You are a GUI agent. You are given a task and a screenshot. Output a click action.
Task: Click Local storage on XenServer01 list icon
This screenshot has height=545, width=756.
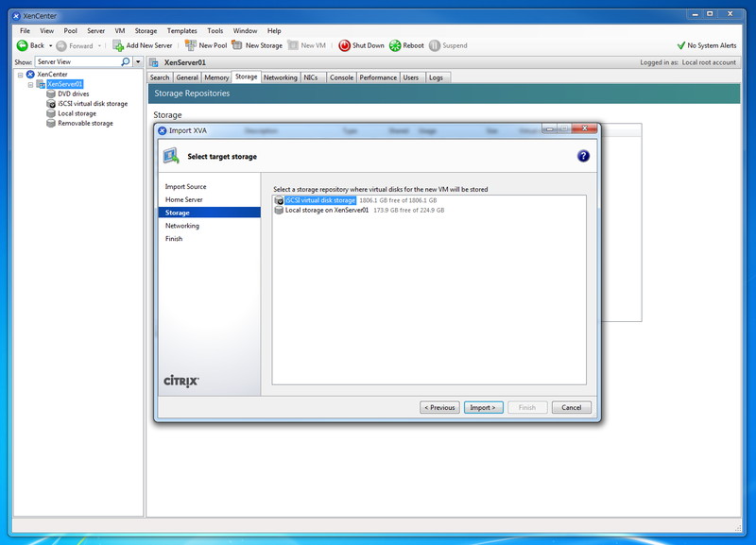pos(279,210)
